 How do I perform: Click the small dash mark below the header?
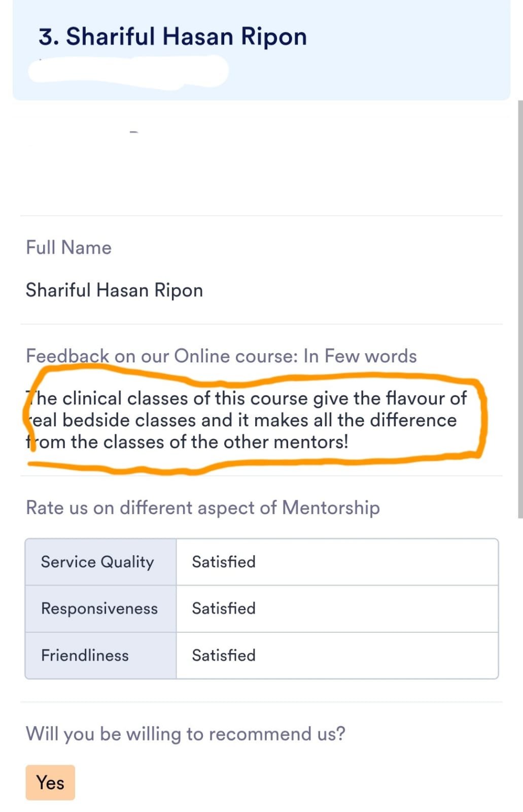click(134, 132)
